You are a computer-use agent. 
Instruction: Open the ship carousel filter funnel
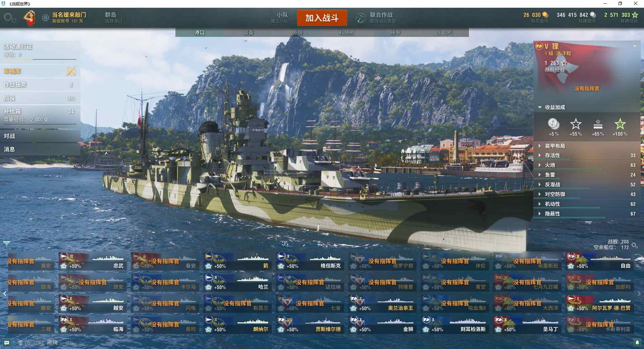point(6,244)
